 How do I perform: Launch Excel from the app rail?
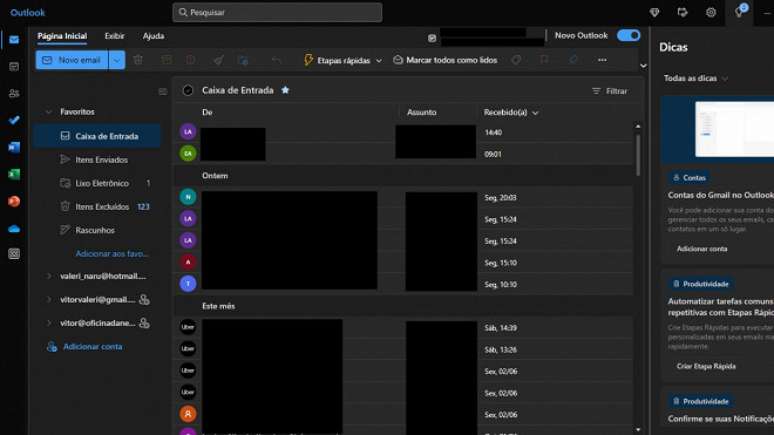(x=14, y=174)
